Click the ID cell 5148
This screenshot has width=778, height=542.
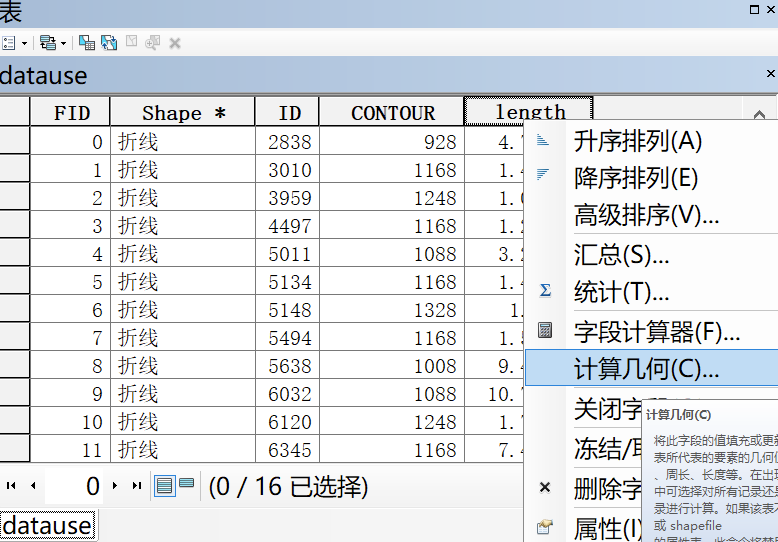pyautogui.click(x=287, y=309)
